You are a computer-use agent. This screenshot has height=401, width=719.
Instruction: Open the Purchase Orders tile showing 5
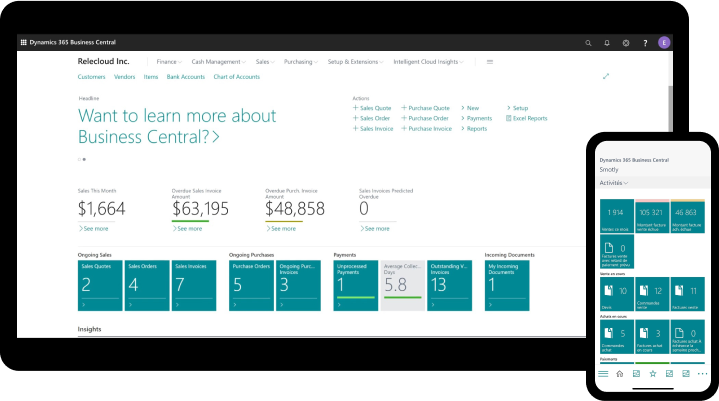tap(251, 286)
